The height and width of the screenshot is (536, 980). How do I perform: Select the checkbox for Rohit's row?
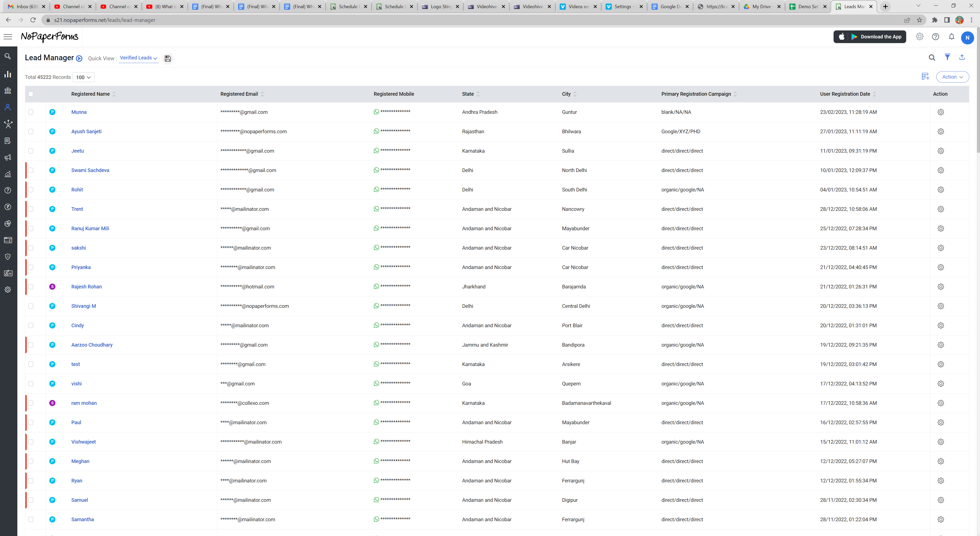point(31,190)
